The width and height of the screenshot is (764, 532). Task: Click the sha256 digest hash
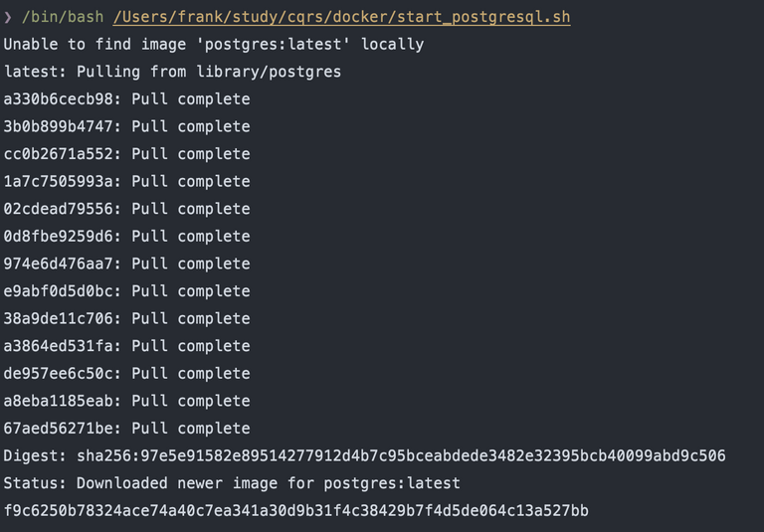[401, 456]
